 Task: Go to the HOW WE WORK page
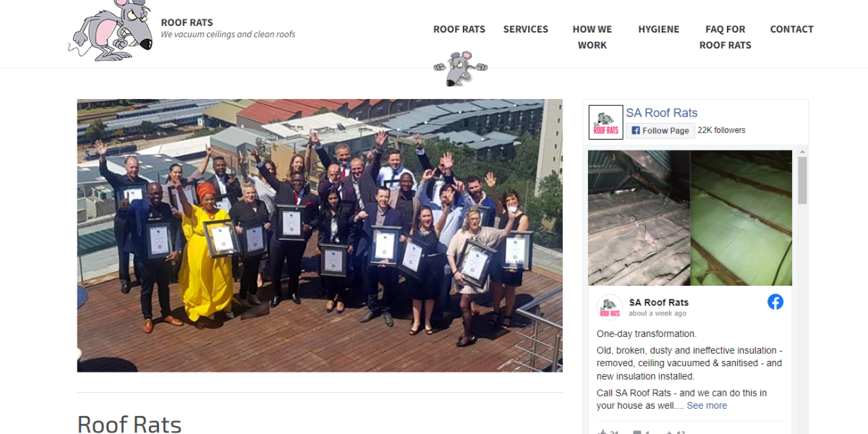pos(592,37)
